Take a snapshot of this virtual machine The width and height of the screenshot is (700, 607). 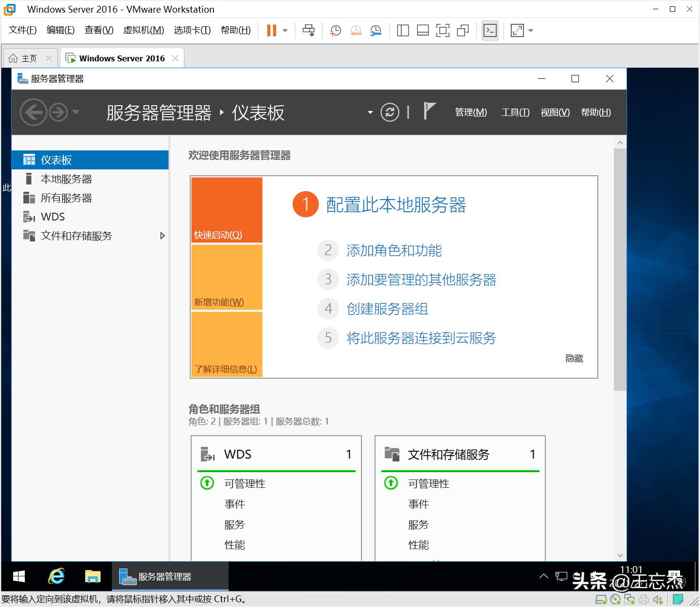click(335, 30)
